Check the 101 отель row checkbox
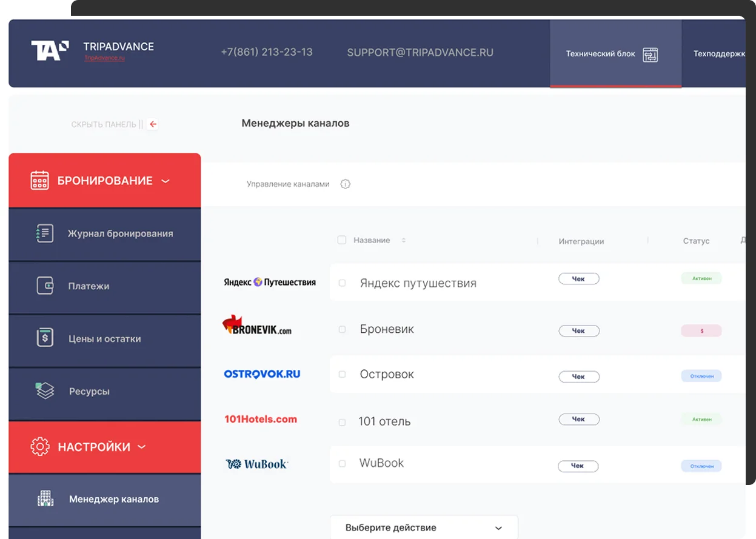Screen dimensions: 756x539 click(342, 422)
